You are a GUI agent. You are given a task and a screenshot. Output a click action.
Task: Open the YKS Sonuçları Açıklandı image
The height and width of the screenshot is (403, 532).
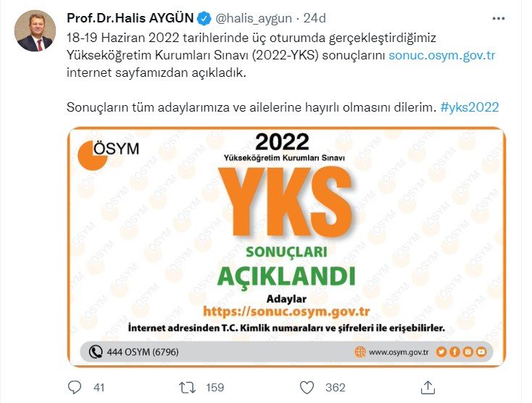287,246
